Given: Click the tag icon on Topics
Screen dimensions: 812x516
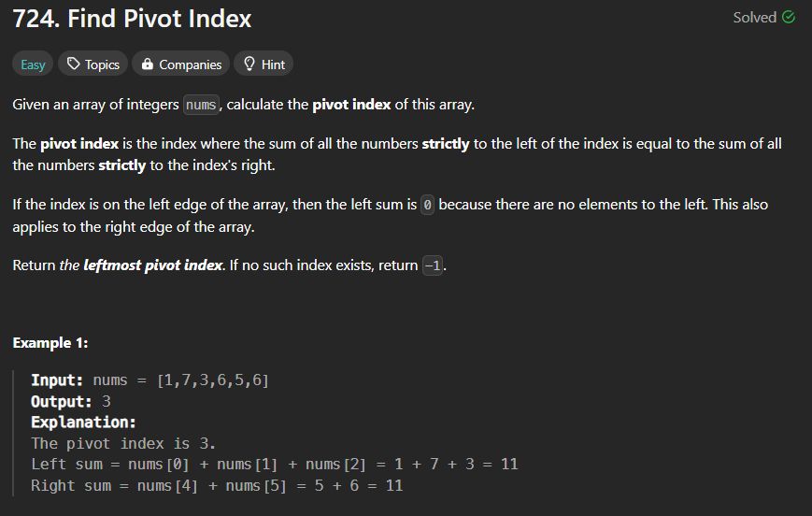Looking at the screenshot, I should tap(74, 64).
